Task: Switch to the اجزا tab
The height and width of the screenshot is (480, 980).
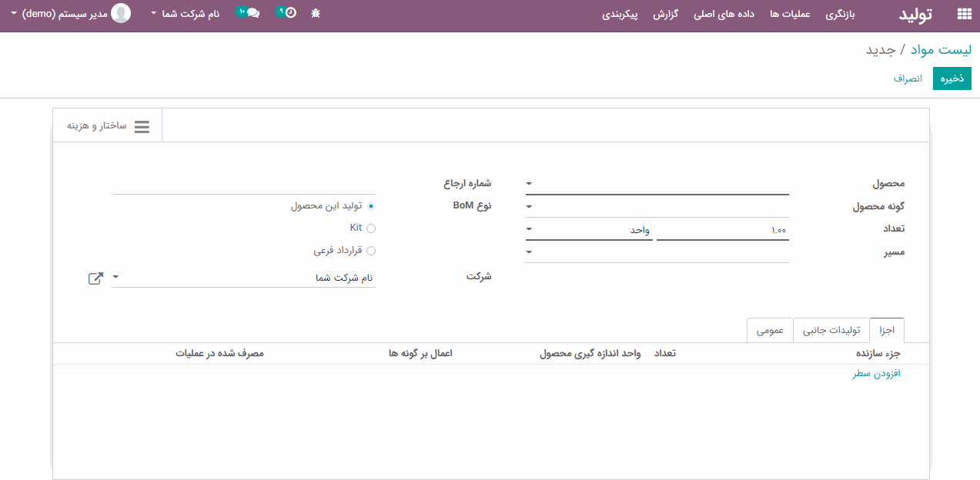Action: pyautogui.click(x=887, y=330)
